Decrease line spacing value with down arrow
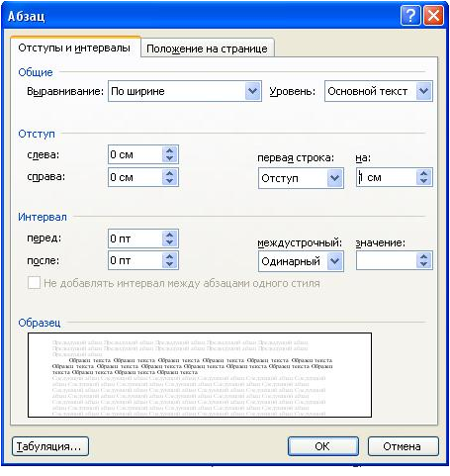Screen dimensions: 450x476 point(424,264)
